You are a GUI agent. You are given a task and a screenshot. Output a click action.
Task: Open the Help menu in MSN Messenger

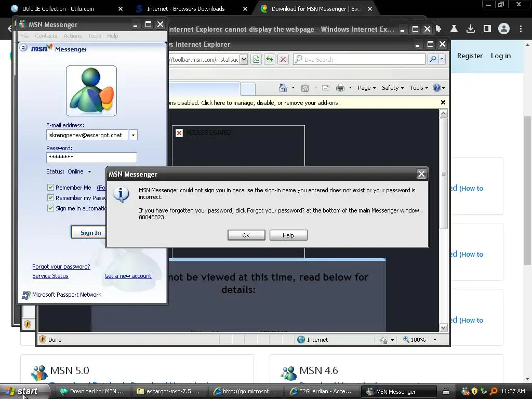[x=112, y=36]
